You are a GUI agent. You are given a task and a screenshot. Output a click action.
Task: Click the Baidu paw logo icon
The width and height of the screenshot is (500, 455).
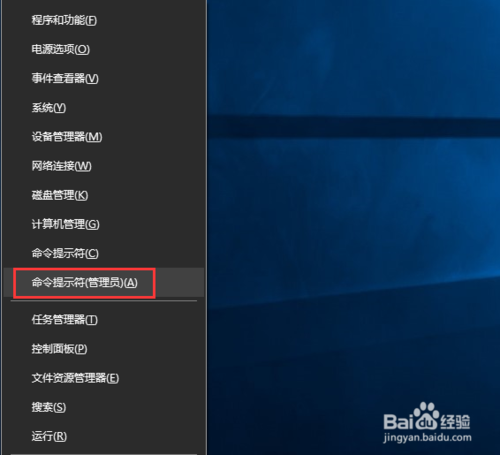[x=427, y=416]
